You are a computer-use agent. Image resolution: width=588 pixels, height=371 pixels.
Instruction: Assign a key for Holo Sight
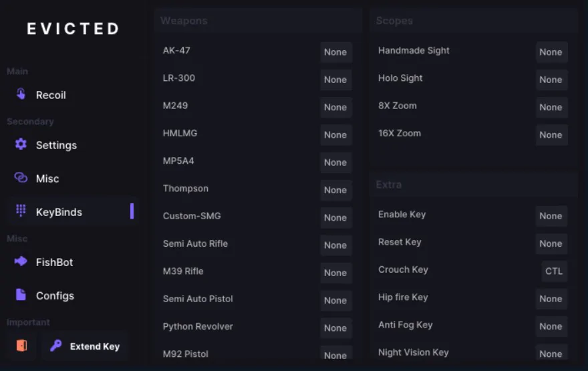tap(551, 80)
